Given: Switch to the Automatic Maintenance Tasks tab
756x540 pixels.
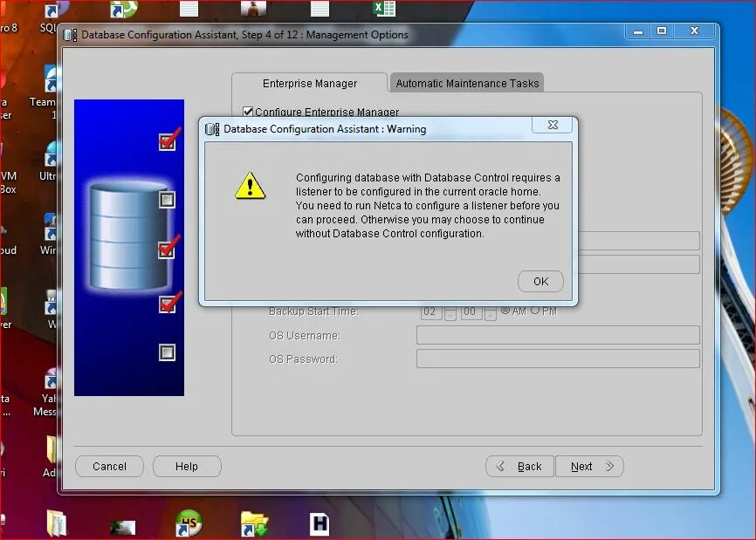Looking at the screenshot, I should point(467,83).
